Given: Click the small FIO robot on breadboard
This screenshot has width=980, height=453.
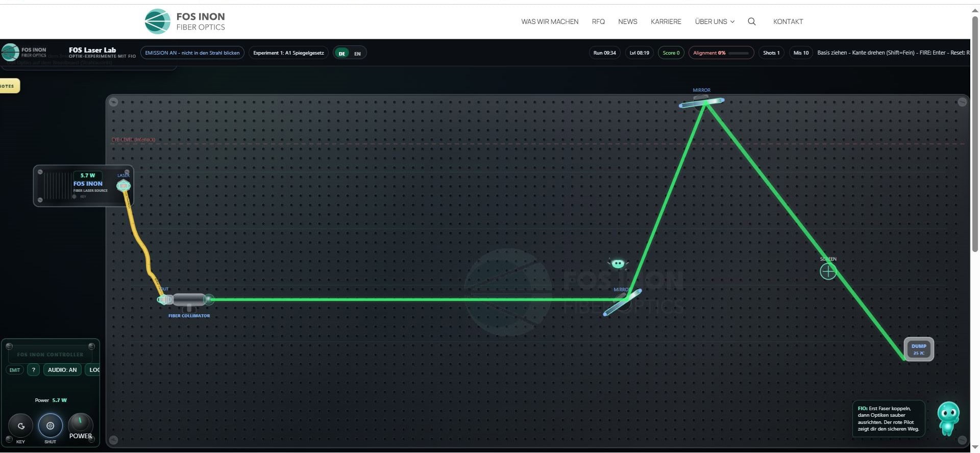Looking at the screenshot, I should pyautogui.click(x=618, y=263).
